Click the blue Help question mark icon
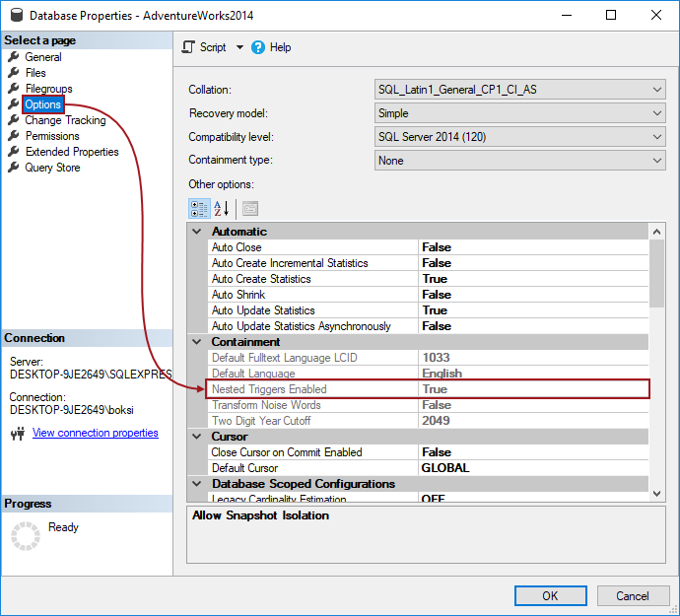This screenshot has height=616, width=680. click(258, 47)
